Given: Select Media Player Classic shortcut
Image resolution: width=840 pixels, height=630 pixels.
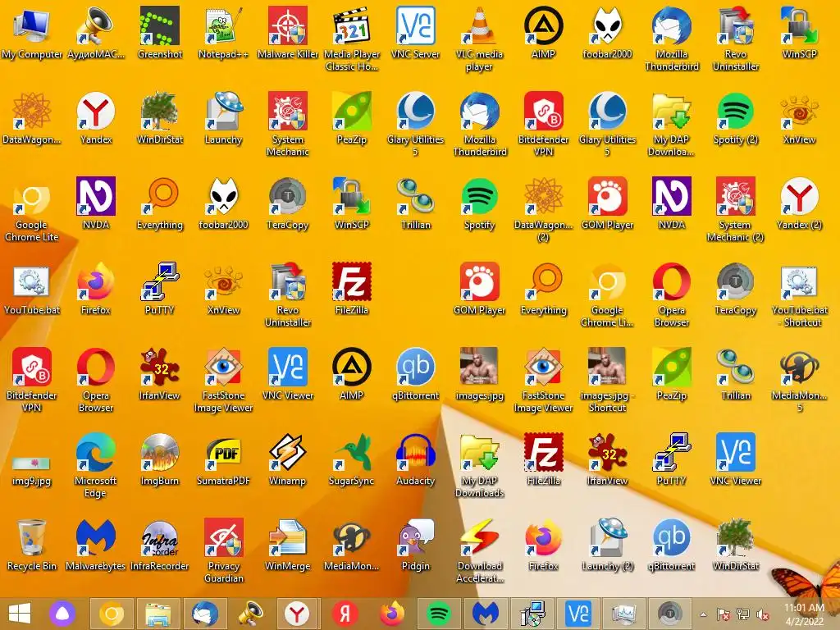Looking at the screenshot, I should click(x=352, y=39).
